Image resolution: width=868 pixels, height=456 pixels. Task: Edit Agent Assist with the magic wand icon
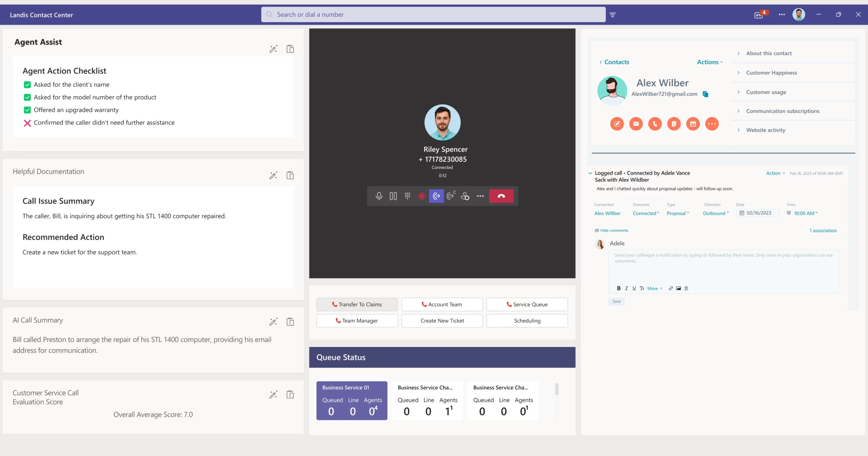[273, 49]
